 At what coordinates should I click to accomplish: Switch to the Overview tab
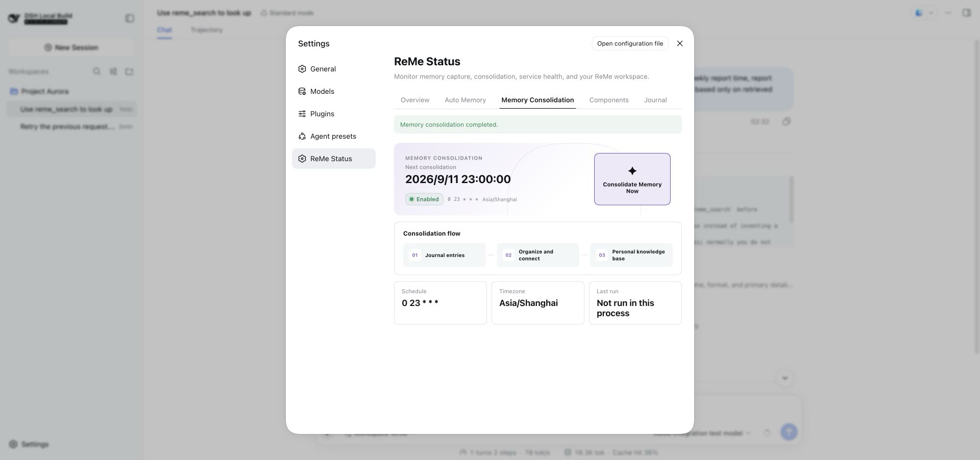[x=415, y=100]
